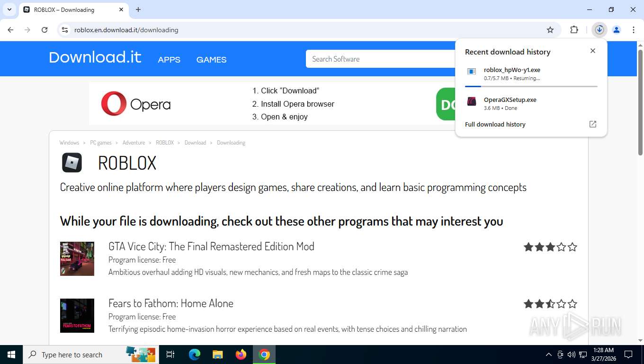Screen dimensions: 644x364
Task: Reload the page with refresh icon
Action: (x=45, y=30)
